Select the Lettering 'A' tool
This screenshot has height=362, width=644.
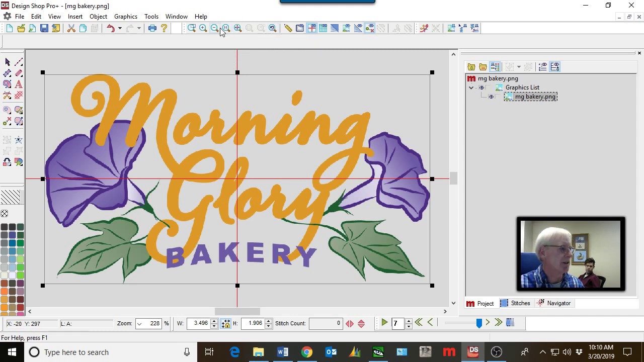pos(19,84)
